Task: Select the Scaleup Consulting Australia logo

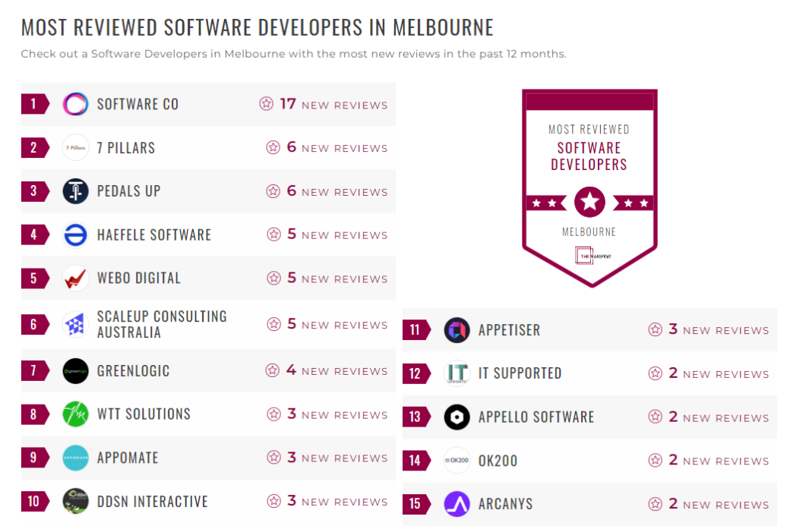Action: coord(75,324)
